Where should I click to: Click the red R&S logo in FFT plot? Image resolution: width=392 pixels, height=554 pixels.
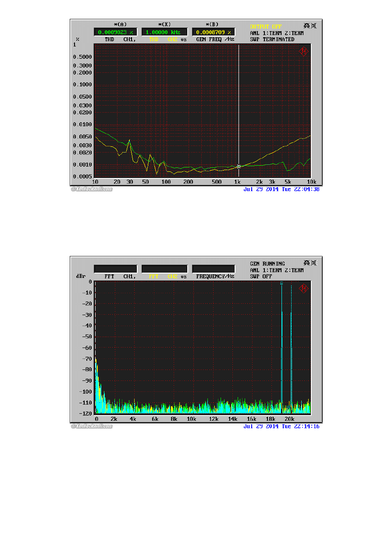[303, 288]
